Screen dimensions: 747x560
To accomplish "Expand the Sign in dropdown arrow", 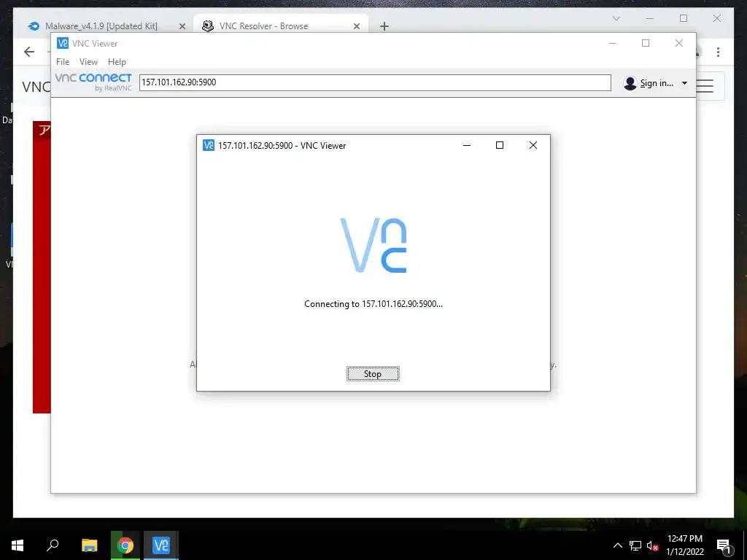I will (x=684, y=83).
